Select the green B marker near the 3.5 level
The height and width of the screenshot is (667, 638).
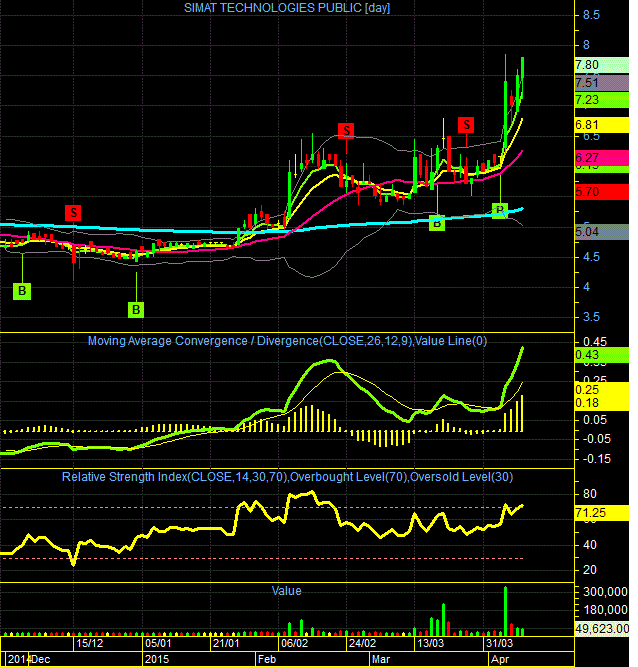(x=136, y=310)
